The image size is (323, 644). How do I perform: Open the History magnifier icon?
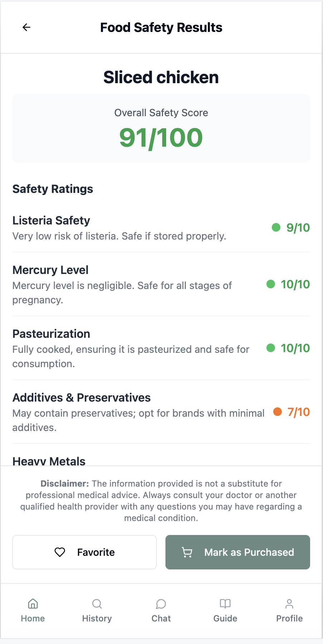pyautogui.click(x=97, y=604)
